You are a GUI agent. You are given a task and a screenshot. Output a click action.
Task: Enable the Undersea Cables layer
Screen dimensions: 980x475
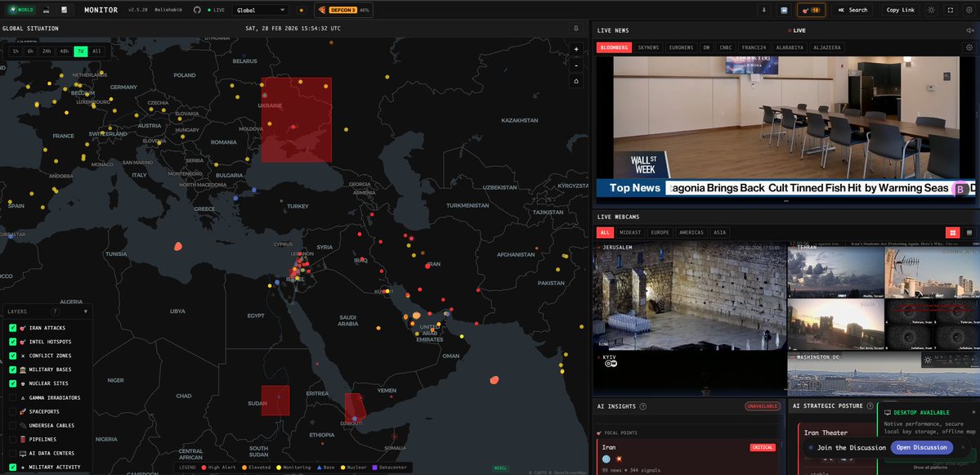[12, 425]
